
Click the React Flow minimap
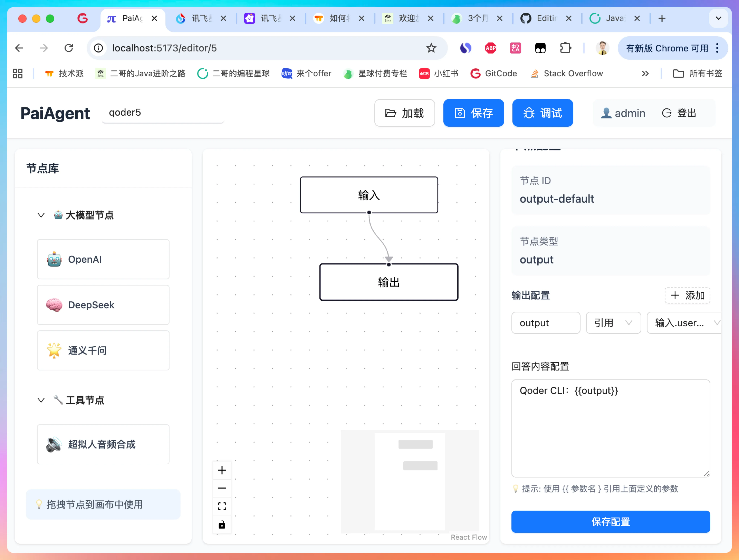click(410, 481)
